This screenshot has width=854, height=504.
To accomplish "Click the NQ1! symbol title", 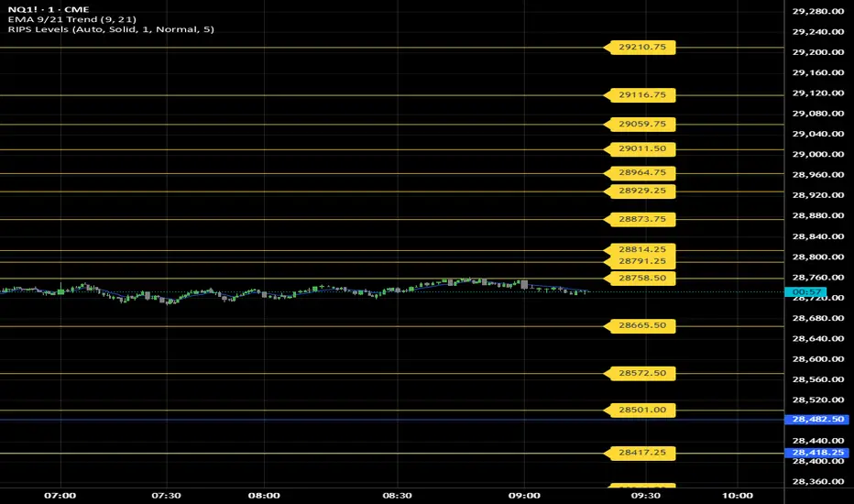I will [x=48, y=9].
